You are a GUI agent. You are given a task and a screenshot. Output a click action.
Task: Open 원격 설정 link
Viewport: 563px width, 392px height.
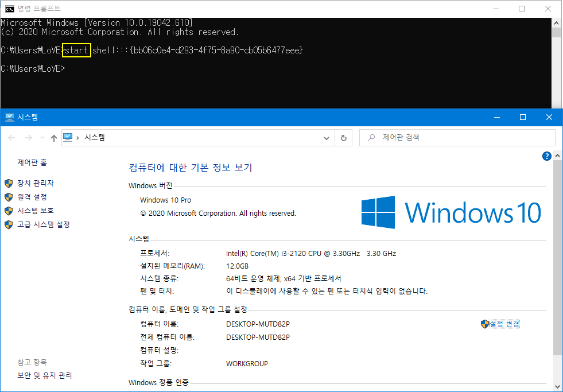(32, 197)
